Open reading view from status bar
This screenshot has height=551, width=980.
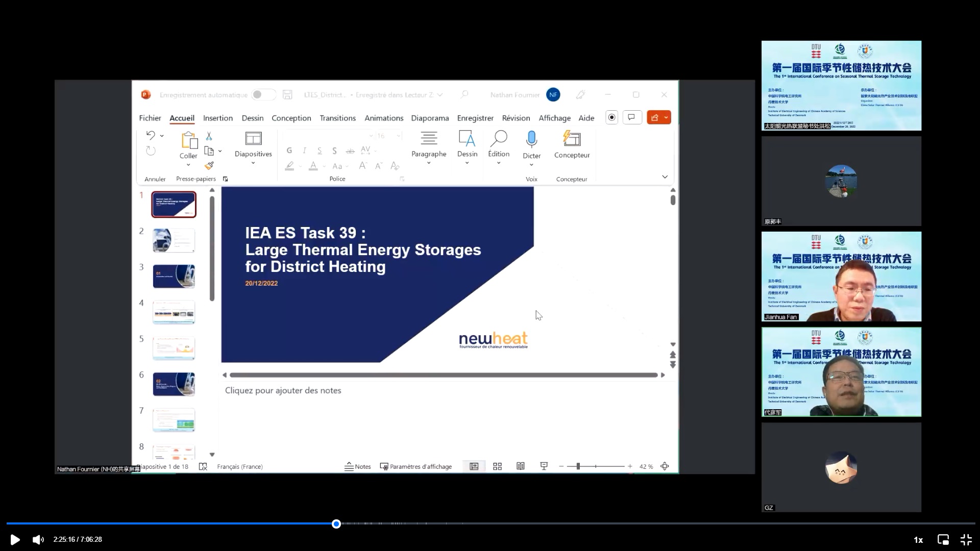(x=520, y=466)
